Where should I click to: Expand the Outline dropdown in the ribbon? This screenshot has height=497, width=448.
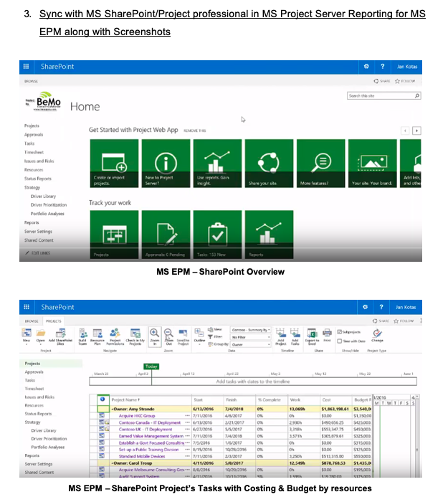click(x=199, y=336)
